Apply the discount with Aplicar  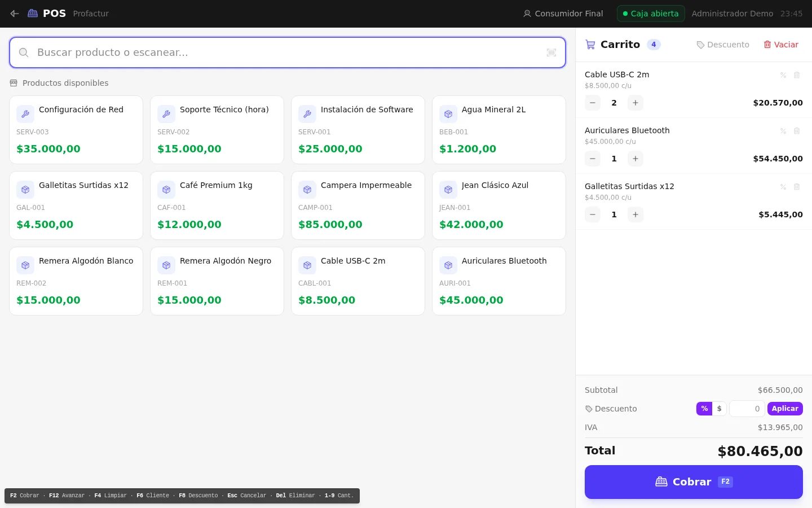[785, 409]
